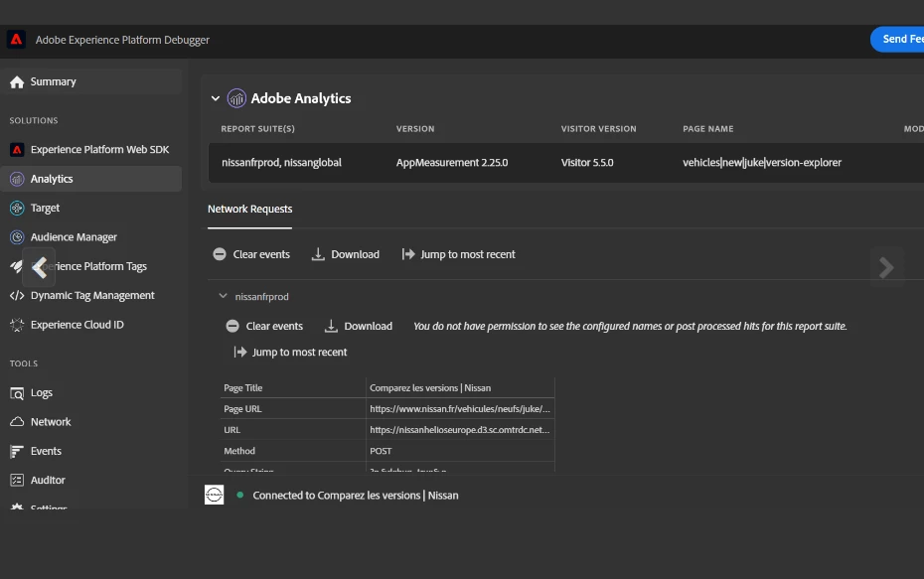Image resolution: width=924 pixels, height=579 pixels.
Task: Click the Adobe logo icon in header
Action: click(x=16, y=40)
